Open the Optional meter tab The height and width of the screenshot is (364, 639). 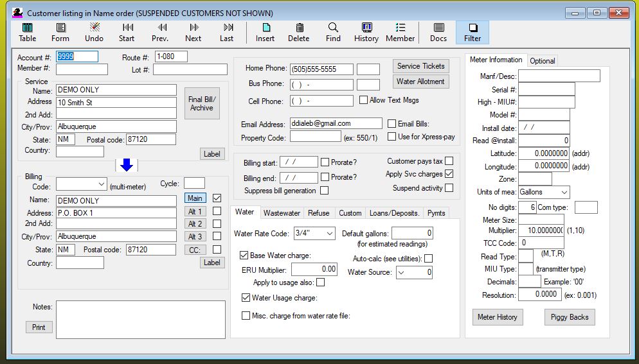[542, 61]
